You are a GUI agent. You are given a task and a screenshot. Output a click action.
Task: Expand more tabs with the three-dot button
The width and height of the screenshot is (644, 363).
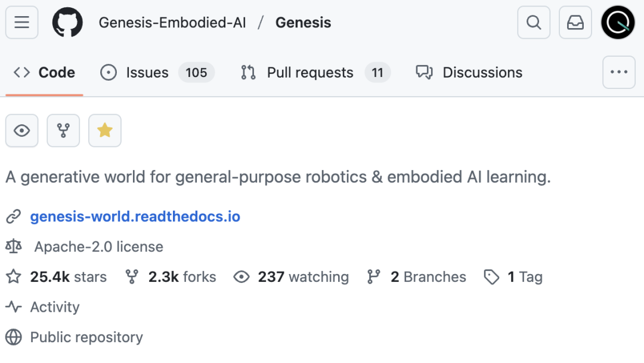tap(618, 72)
